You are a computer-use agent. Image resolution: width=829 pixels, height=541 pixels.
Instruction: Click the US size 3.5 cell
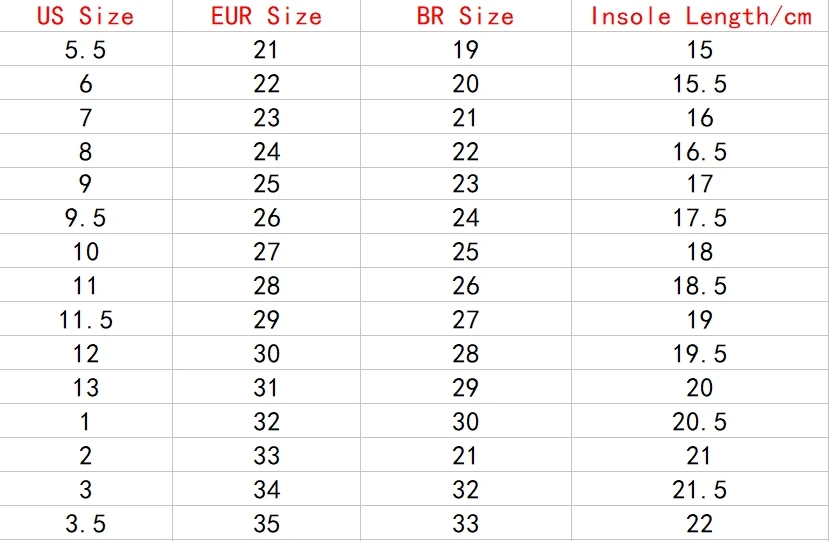[x=86, y=523]
